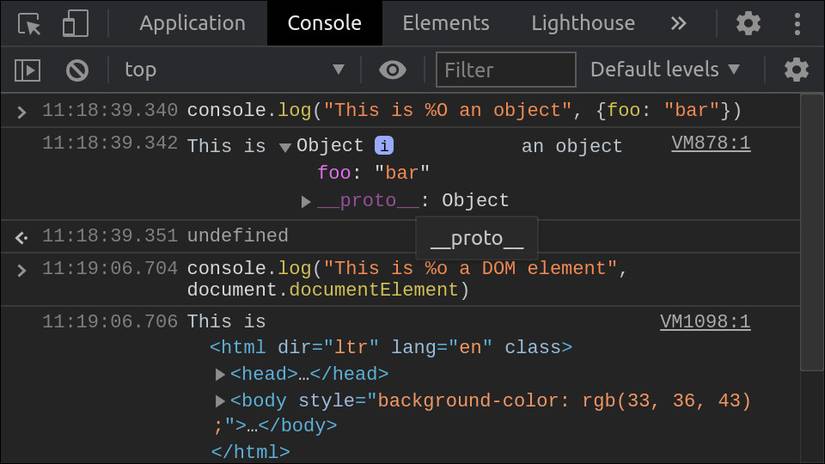
Task: Open the VM1098:1 source link
Action: point(705,322)
